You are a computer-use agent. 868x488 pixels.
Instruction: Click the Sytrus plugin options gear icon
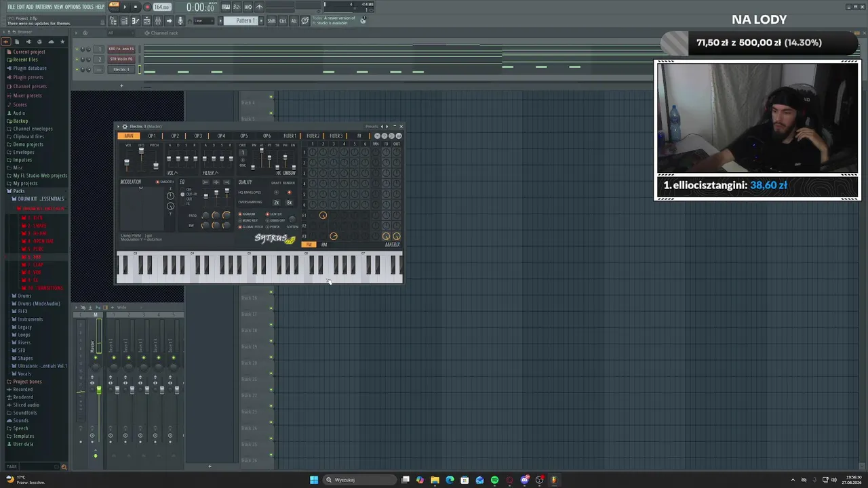click(125, 127)
